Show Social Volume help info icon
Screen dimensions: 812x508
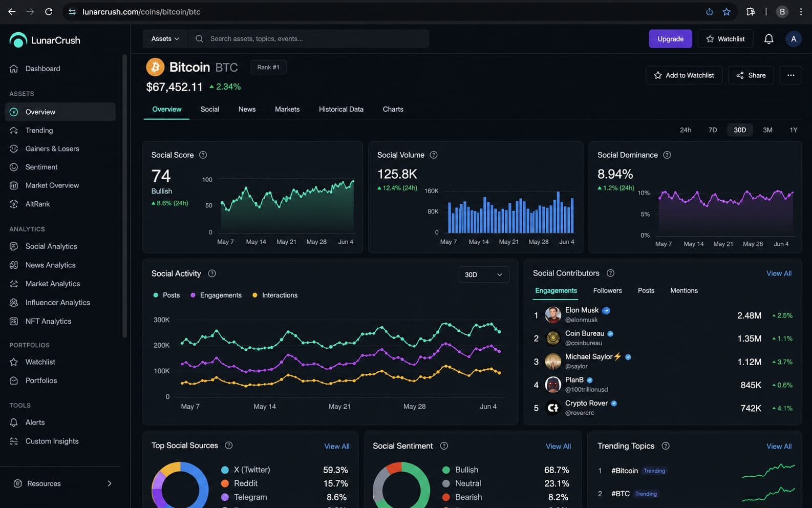point(434,155)
